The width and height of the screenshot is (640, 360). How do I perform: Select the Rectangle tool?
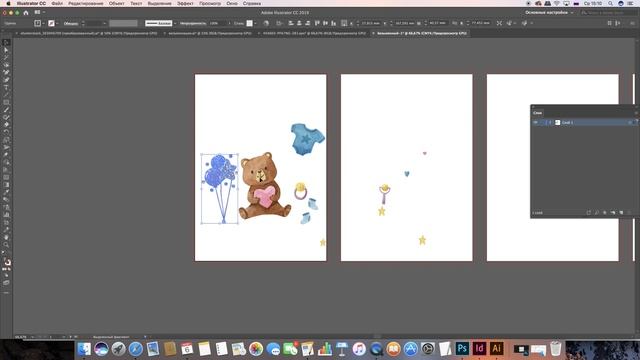click(6, 102)
